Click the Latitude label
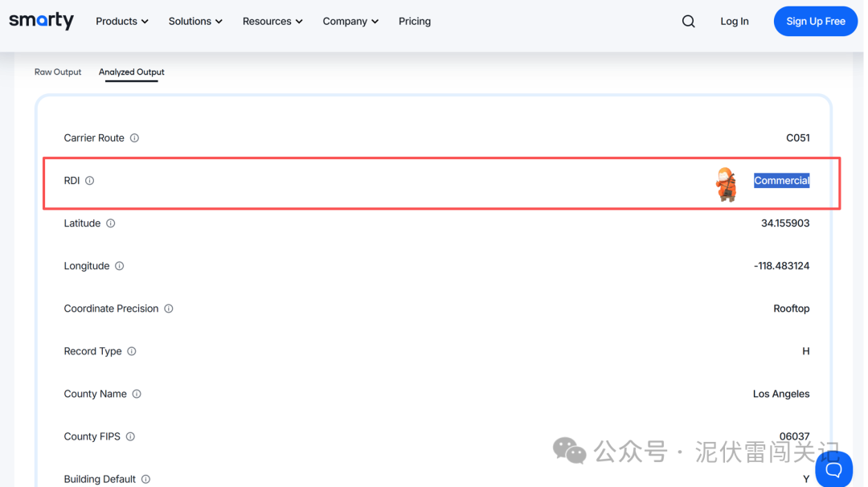Screen dimensions: 868x487 coord(82,223)
